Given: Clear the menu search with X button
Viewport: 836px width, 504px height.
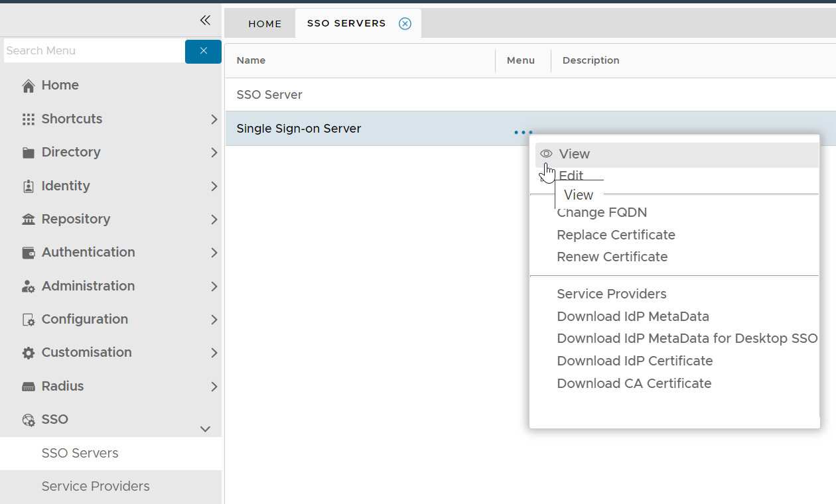Looking at the screenshot, I should point(203,51).
